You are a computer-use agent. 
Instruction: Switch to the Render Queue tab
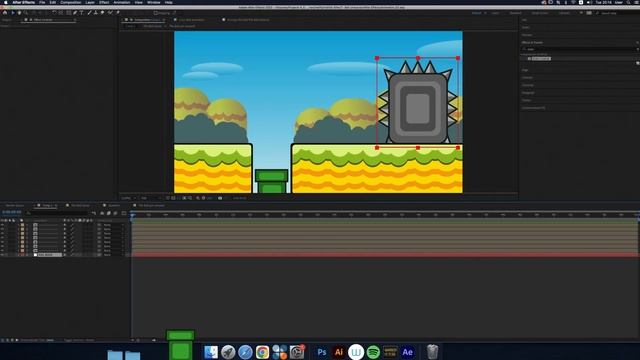click(15, 205)
